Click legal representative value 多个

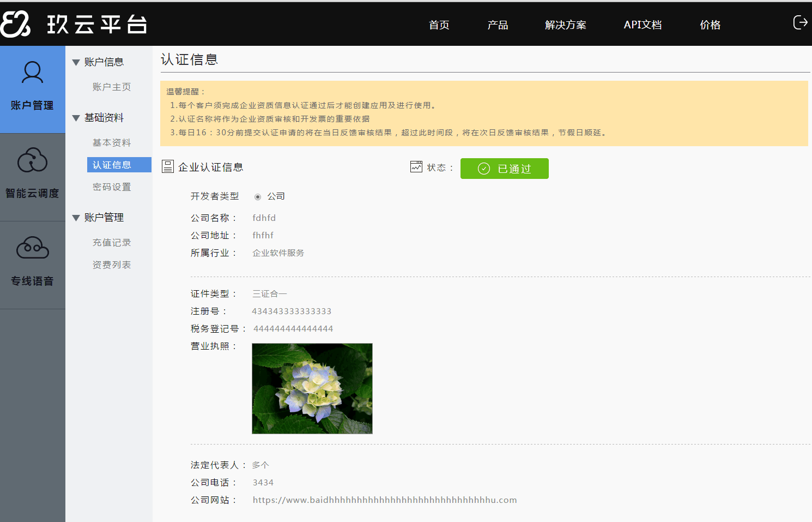pos(260,465)
